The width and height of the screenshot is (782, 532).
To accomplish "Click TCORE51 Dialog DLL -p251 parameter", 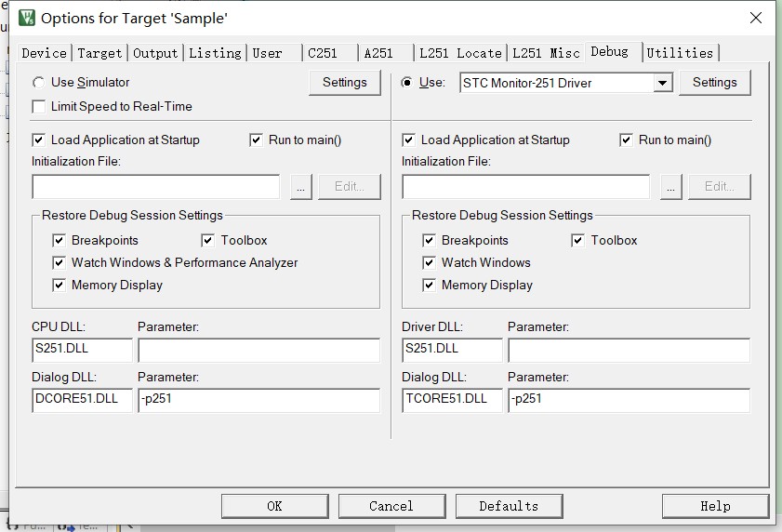I will (x=629, y=400).
